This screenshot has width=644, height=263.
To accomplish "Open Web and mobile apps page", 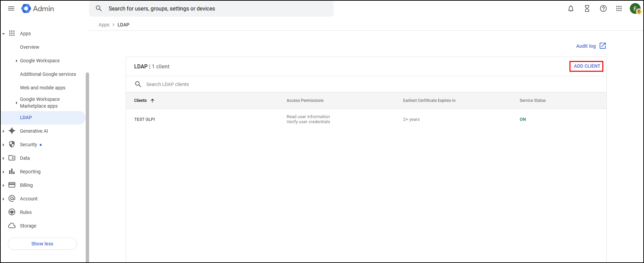I will (x=43, y=88).
